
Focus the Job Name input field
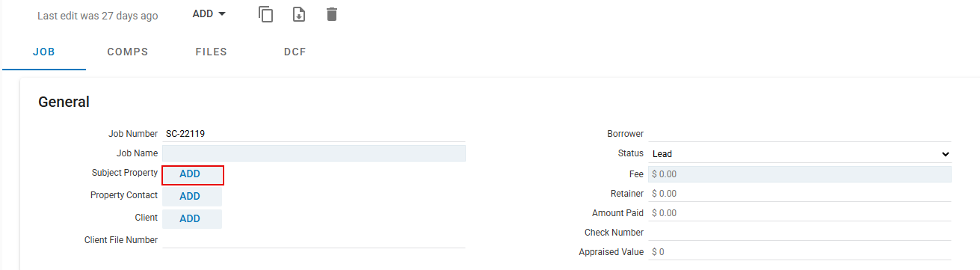click(x=314, y=153)
